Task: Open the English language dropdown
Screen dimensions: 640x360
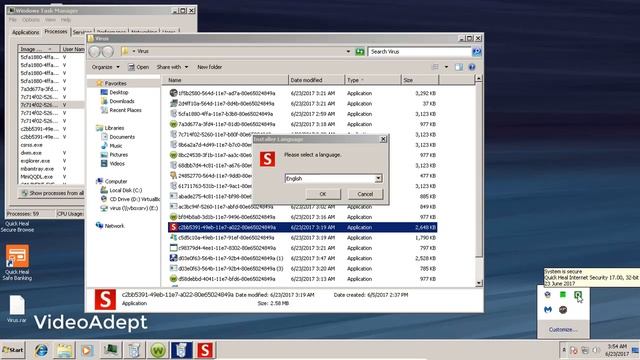Action: tap(378, 178)
